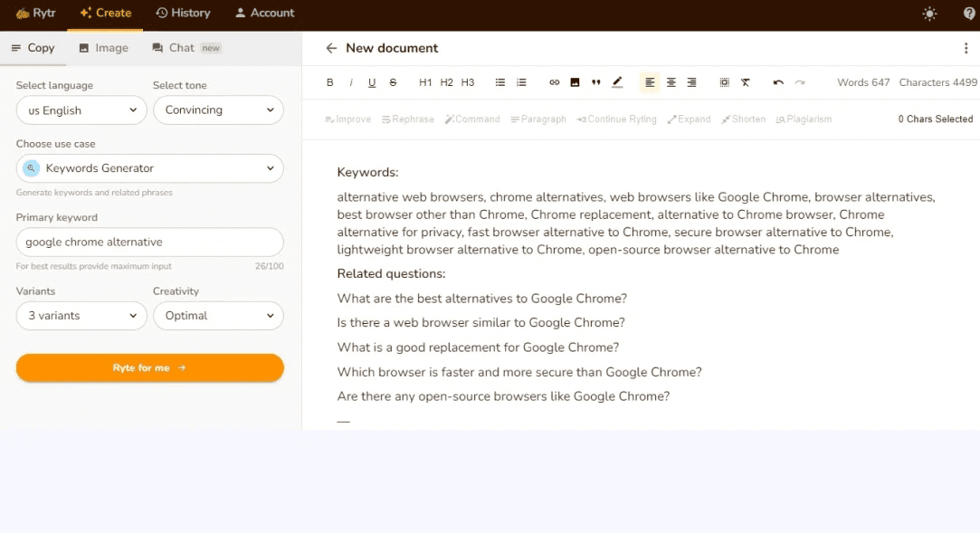Open the Creativity dropdown
The height and width of the screenshot is (533, 980).
[218, 316]
